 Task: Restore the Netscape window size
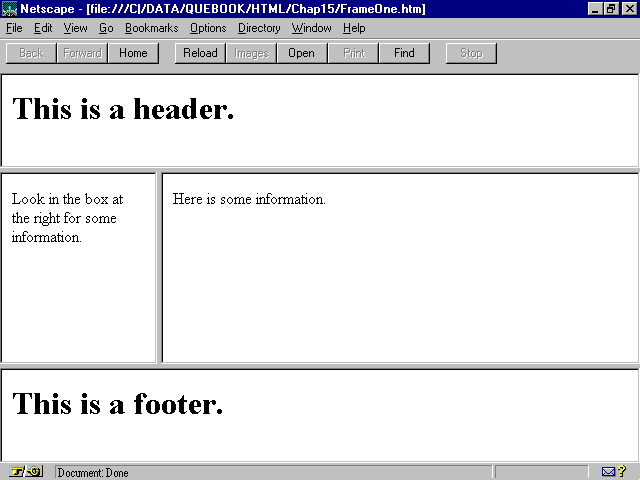(x=611, y=9)
